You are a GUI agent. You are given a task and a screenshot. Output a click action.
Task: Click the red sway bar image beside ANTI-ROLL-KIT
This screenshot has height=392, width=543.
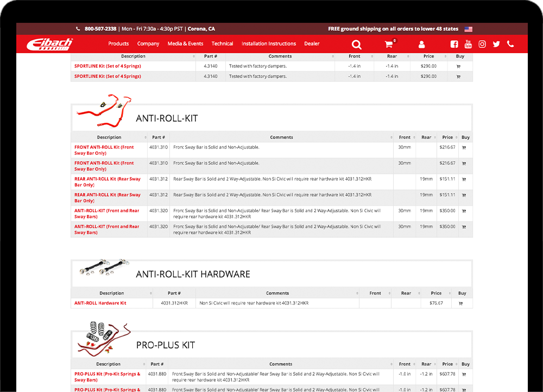(x=104, y=110)
